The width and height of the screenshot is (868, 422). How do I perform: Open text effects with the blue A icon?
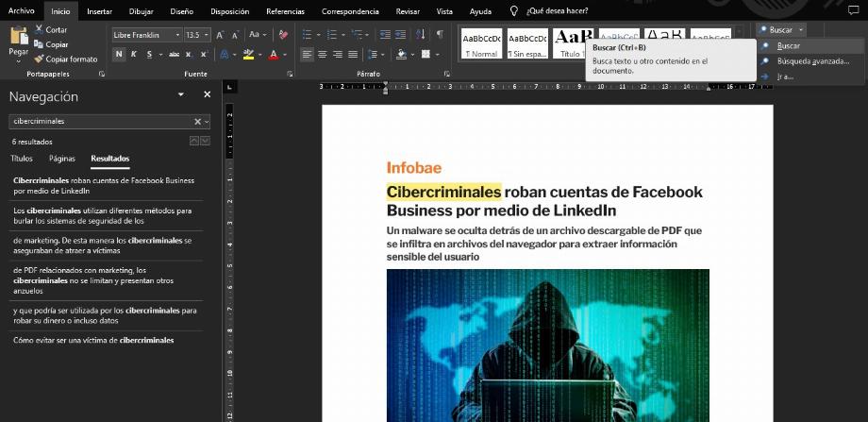pyautogui.click(x=225, y=54)
